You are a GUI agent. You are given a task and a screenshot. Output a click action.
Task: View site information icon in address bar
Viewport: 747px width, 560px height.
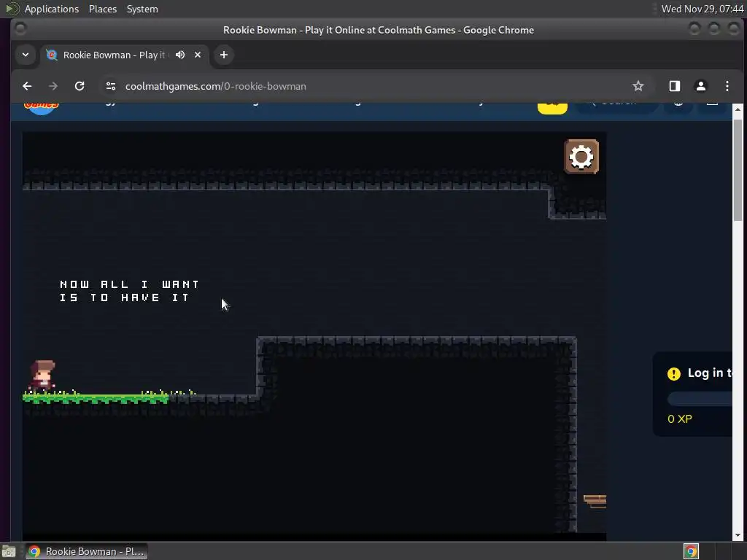[111, 86]
